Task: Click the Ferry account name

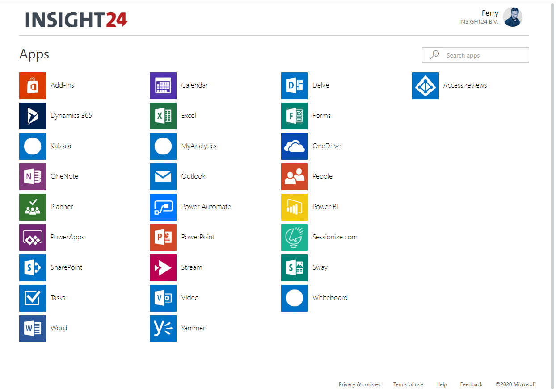Action: [x=490, y=13]
